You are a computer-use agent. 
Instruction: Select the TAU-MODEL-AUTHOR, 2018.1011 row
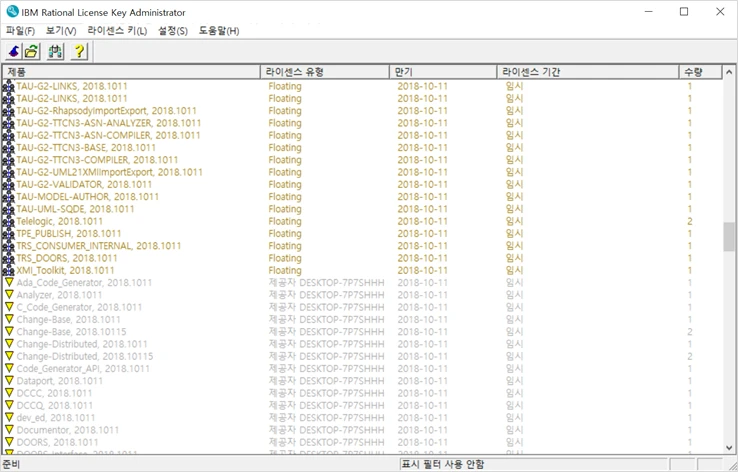pyautogui.click(x=87, y=197)
